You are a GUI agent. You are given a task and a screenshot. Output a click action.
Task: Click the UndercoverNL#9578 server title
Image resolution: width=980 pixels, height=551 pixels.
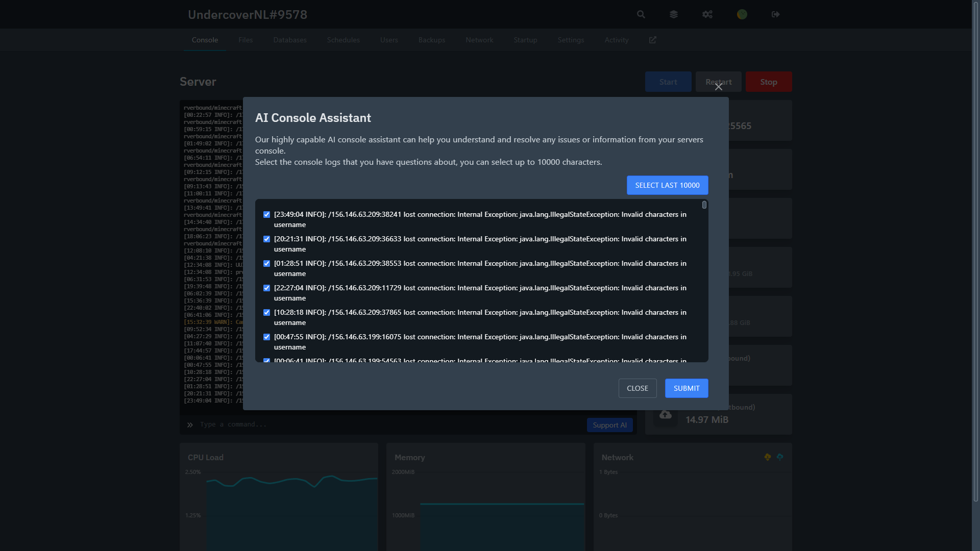248,14
